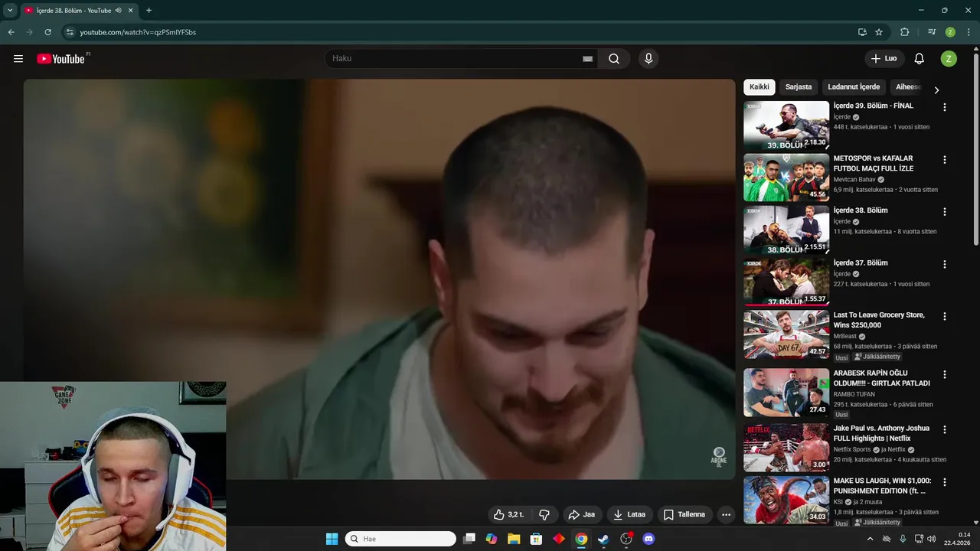Open Chrome three-dot menu
Screen dimensions: 980x551
[x=967, y=32]
